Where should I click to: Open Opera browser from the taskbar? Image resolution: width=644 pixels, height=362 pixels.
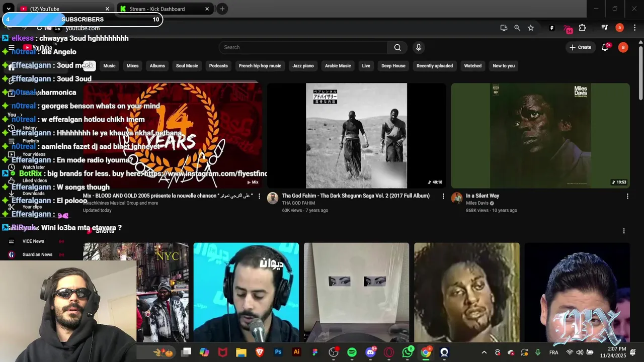point(389,352)
